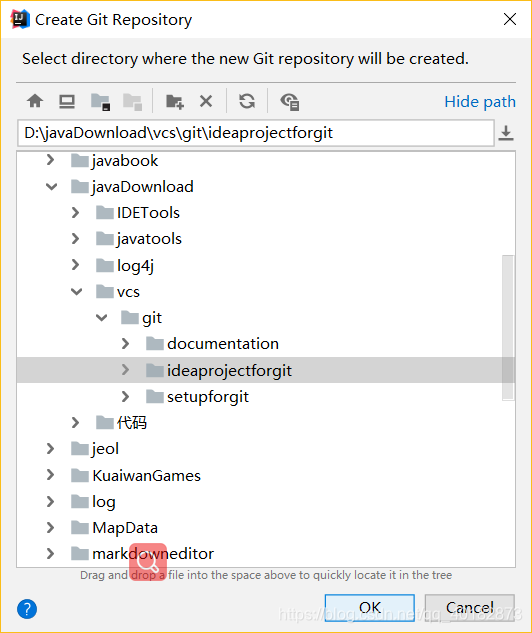Create a new folder icon
This screenshot has width=532, height=633.
tap(175, 101)
